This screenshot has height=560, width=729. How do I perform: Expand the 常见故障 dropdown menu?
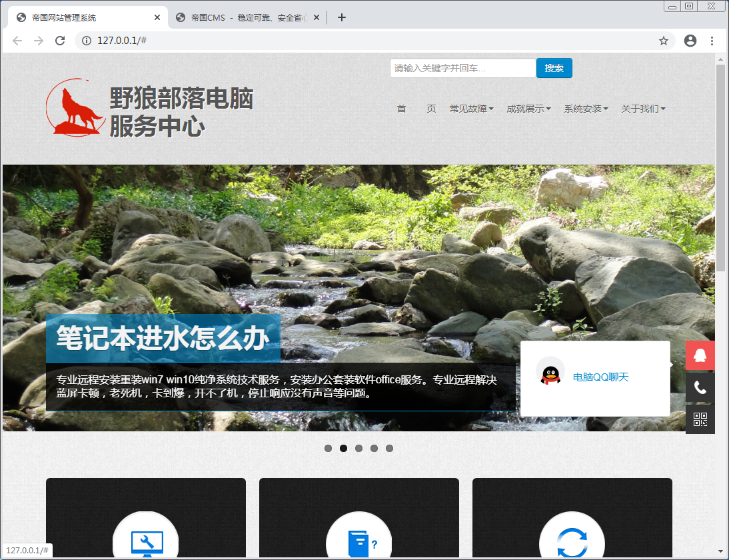(x=471, y=109)
